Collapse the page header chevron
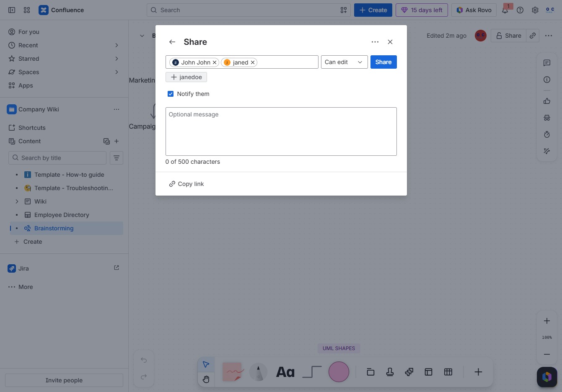 point(142,36)
